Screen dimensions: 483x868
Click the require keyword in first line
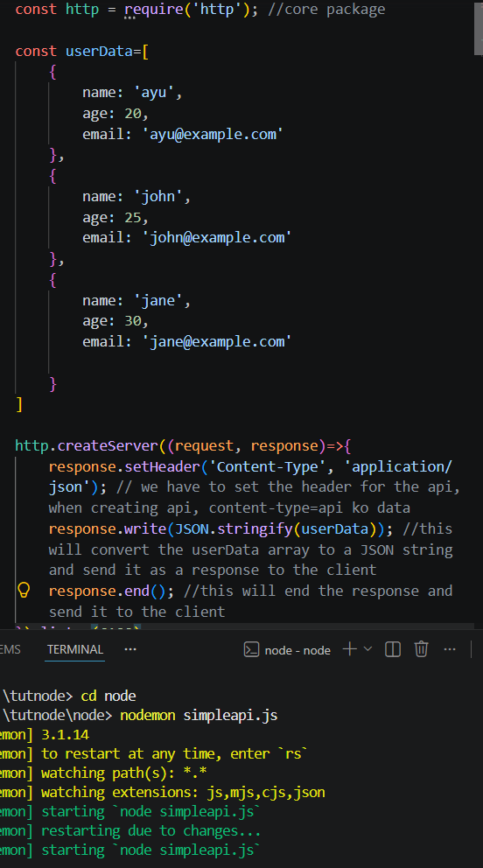coord(156,10)
